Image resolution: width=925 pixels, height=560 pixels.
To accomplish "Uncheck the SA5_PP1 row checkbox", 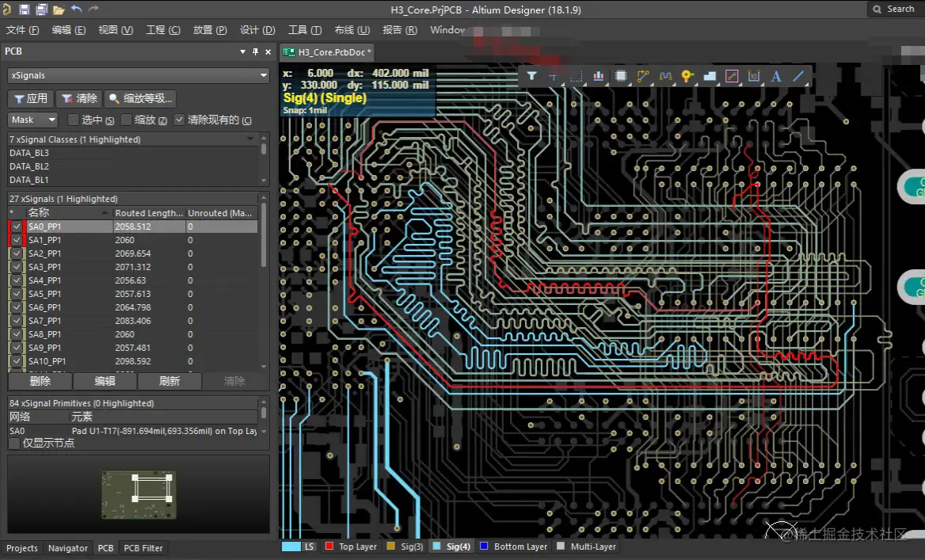I will 17,294.
